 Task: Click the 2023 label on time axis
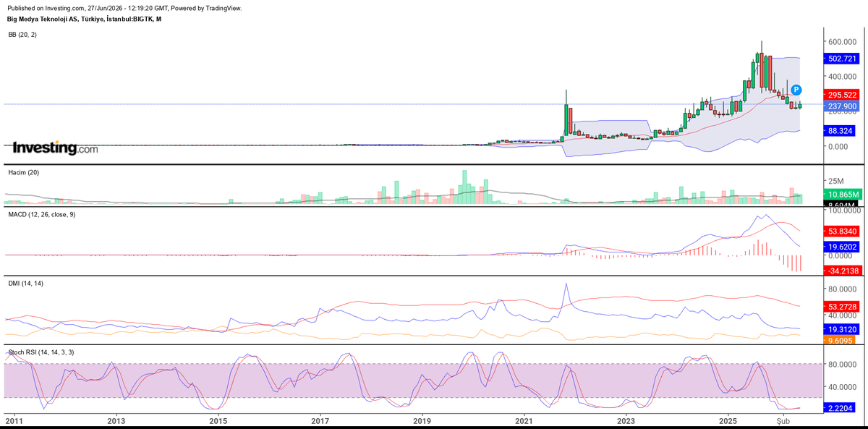(626, 420)
